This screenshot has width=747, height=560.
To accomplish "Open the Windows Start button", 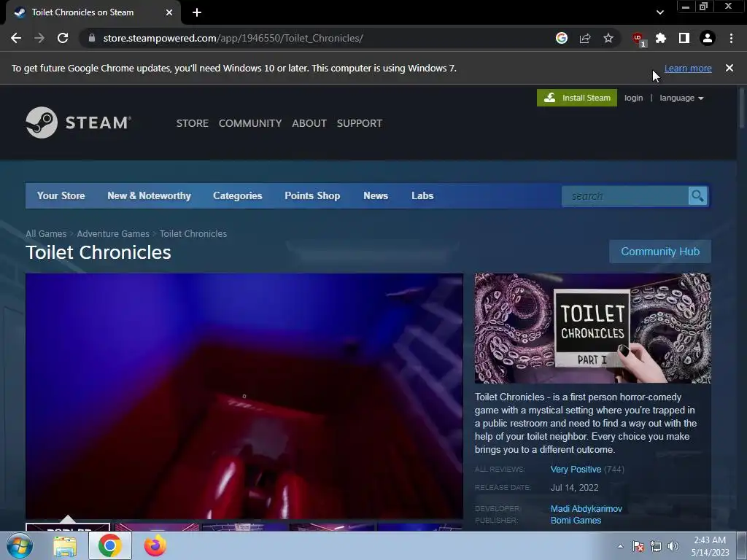I will (x=20, y=545).
